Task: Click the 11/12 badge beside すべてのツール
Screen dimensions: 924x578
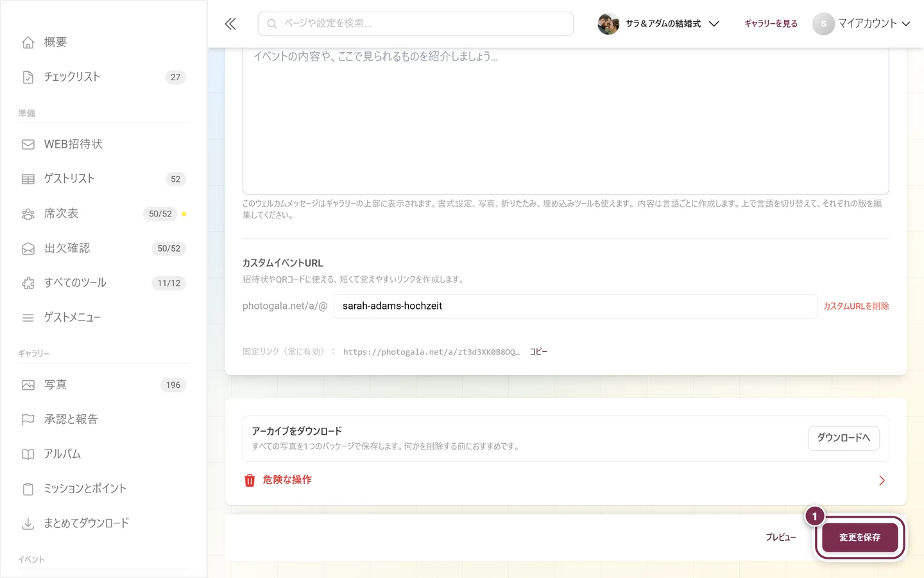Action: [x=169, y=283]
